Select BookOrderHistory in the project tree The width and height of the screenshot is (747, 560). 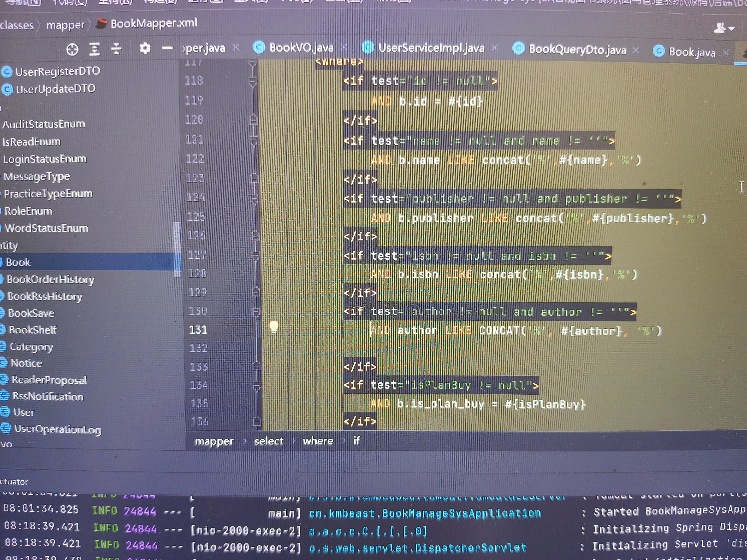(x=51, y=280)
